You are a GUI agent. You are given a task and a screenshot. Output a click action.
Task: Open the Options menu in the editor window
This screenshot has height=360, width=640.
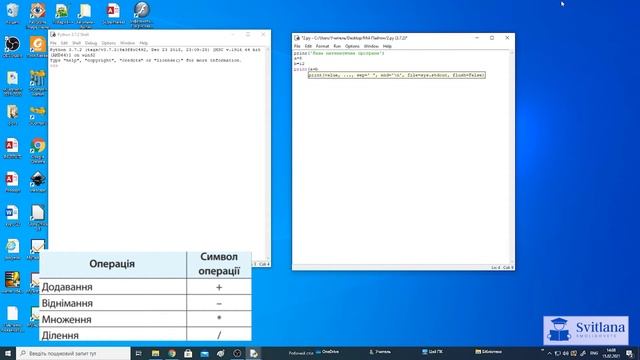pyautogui.click(x=352, y=47)
